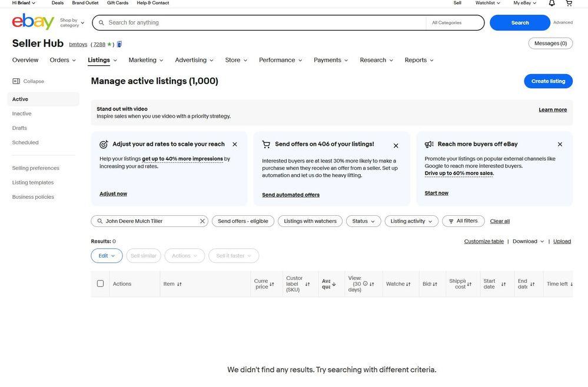
Task: Tick the select-all checkbox in table header
Action: coord(101,283)
